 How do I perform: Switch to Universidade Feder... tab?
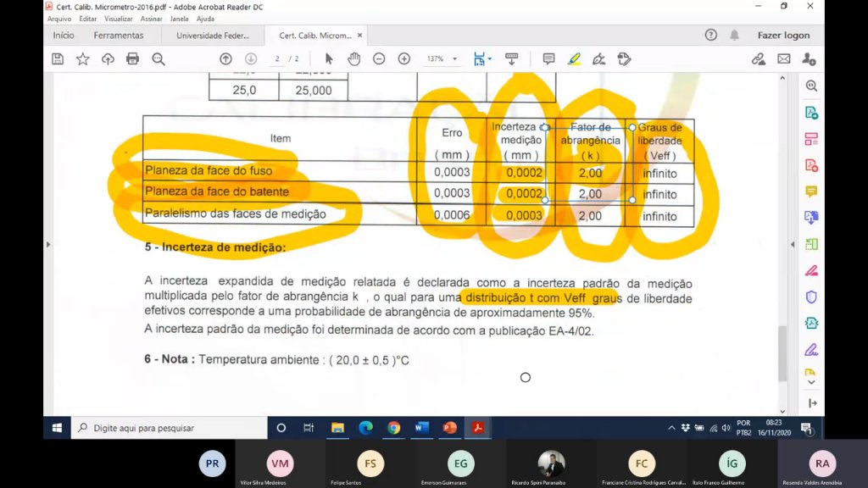coord(213,36)
